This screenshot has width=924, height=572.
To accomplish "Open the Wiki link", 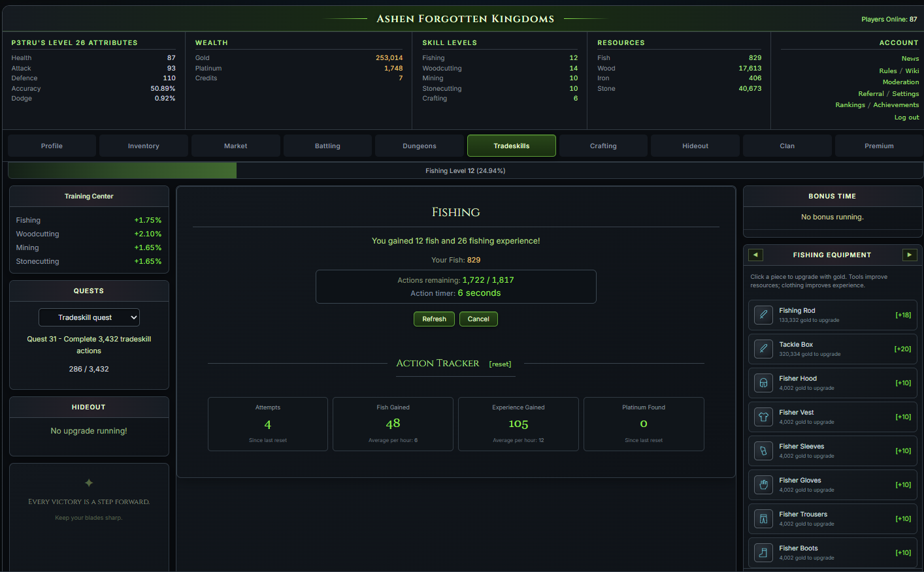I will tap(912, 71).
